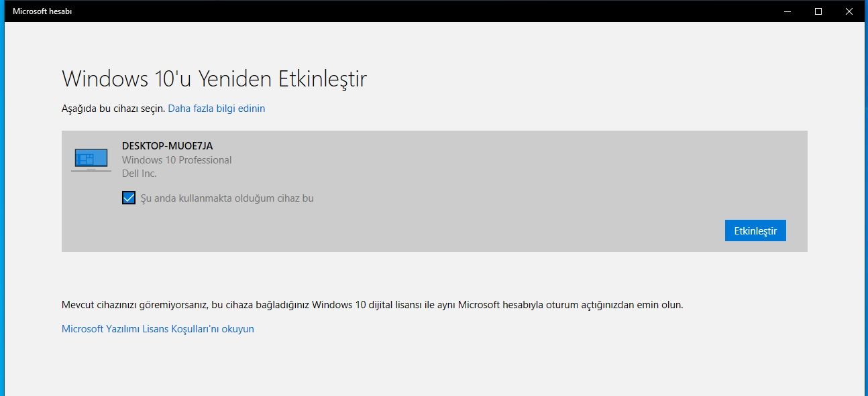Open the 'Daha fazla bilgi edinin' link
868x396 pixels.
216,108
